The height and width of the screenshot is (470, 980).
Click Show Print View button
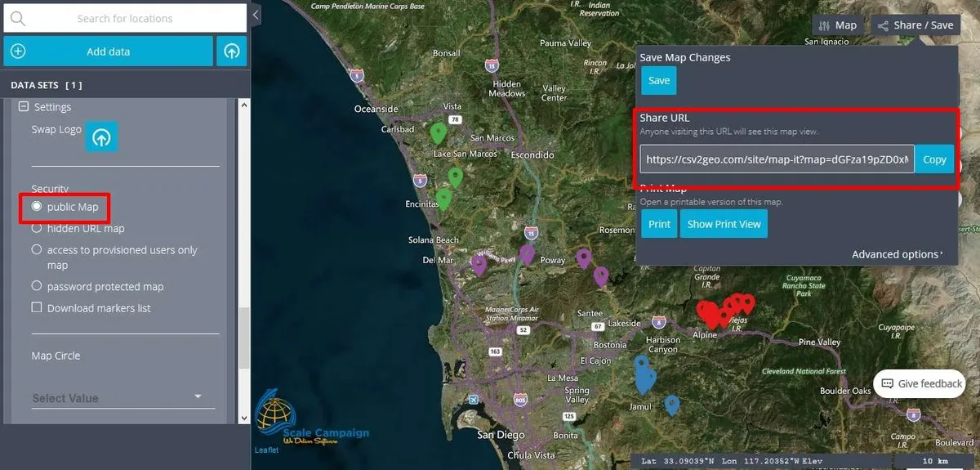[724, 224]
